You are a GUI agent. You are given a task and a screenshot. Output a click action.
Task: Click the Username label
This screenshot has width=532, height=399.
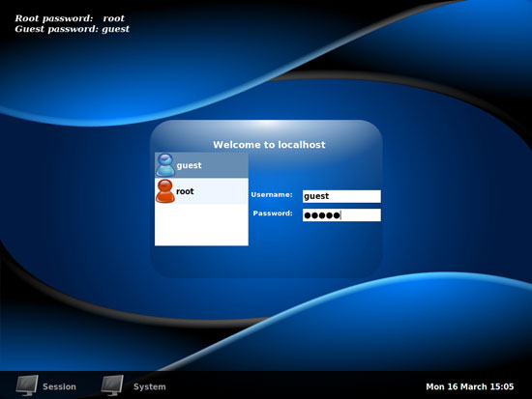pyautogui.click(x=272, y=194)
